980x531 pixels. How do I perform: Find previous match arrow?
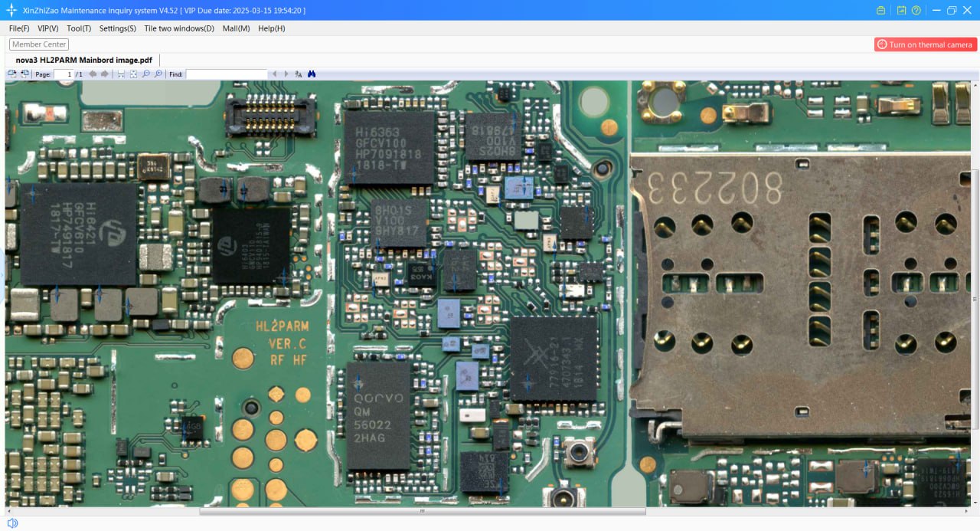275,74
